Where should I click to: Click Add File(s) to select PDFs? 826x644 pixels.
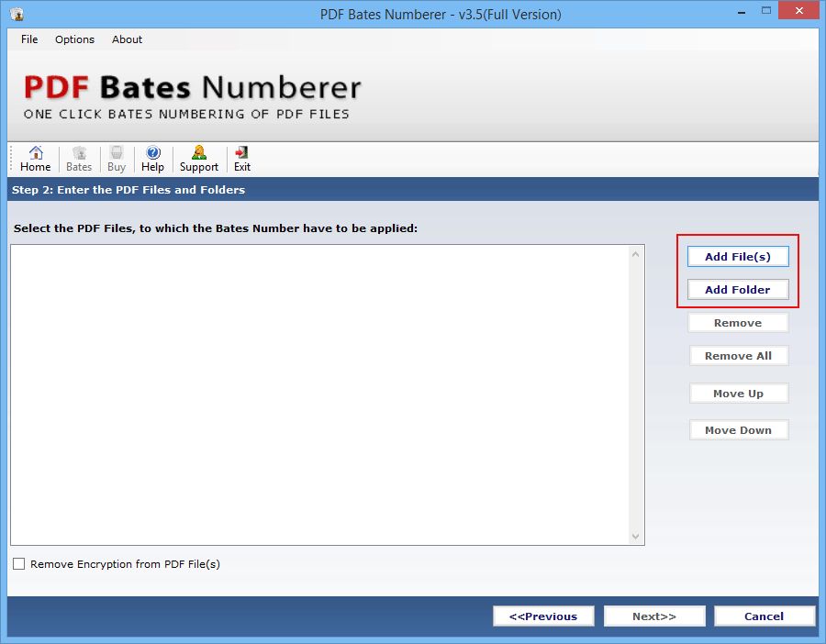click(738, 256)
